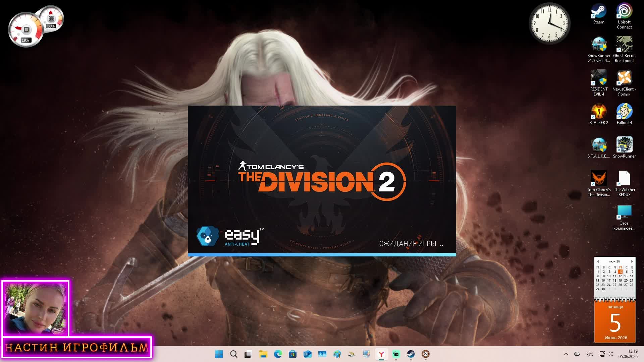Select Этот компьютер desktop icon

coord(624,217)
